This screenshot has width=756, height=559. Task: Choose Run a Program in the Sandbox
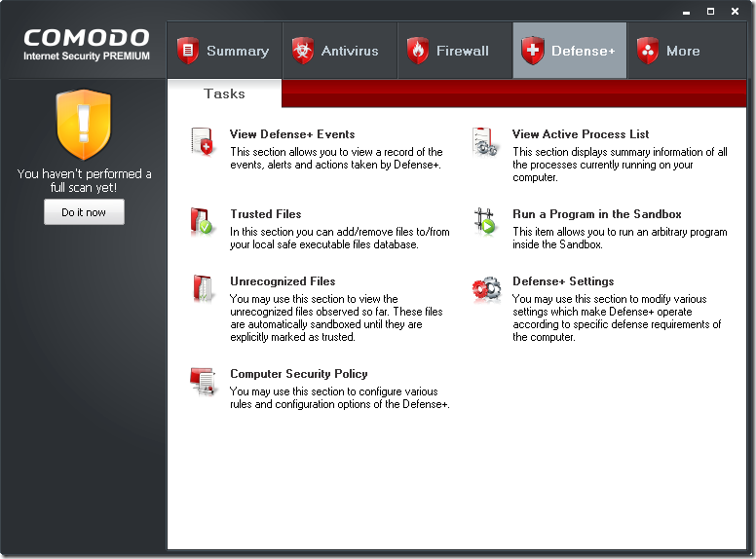click(x=597, y=214)
